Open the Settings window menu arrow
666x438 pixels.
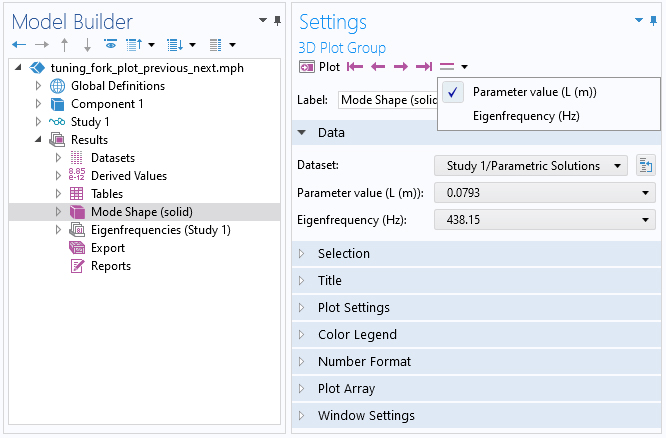(x=639, y=20)
